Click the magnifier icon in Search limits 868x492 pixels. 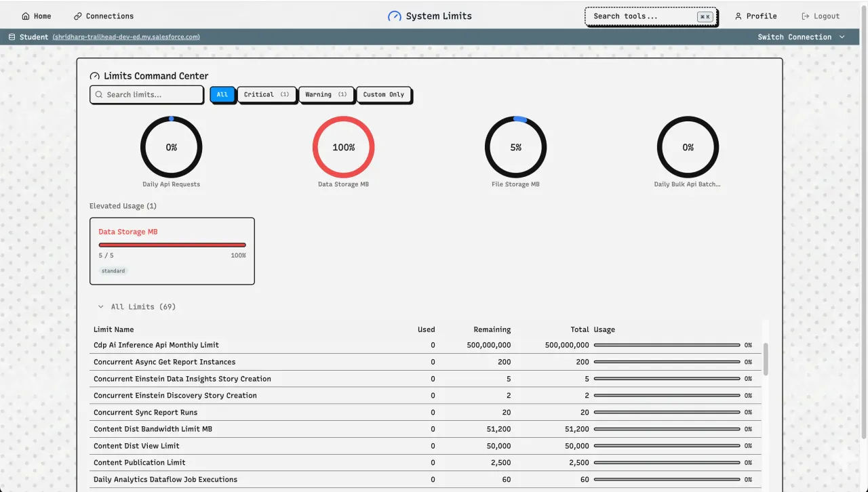[x=99, y=95]
